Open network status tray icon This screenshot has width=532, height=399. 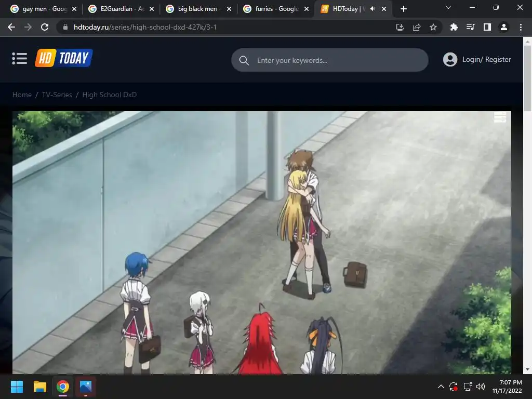pyautogui.click(x=468, y=387)
